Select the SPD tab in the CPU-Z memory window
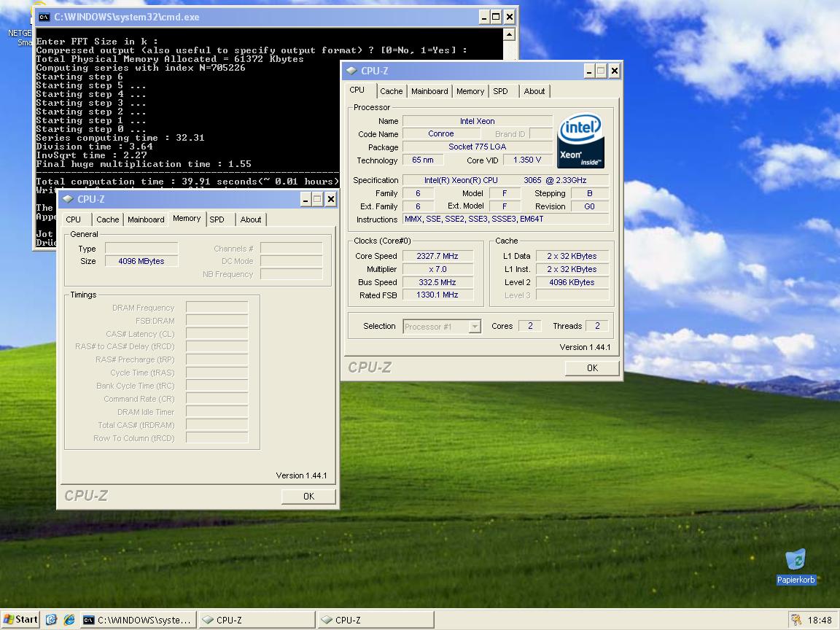 point(217,219)
